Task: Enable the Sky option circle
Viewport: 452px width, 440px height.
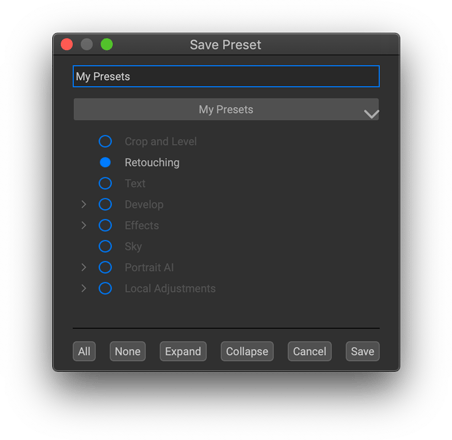Action: [x=105, y=246]
